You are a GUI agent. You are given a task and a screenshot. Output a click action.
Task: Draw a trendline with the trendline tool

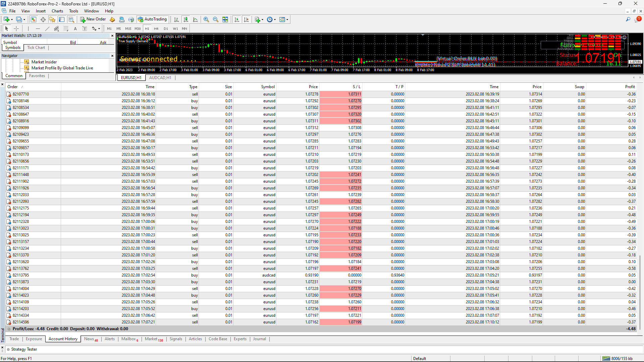coord(47,29)
